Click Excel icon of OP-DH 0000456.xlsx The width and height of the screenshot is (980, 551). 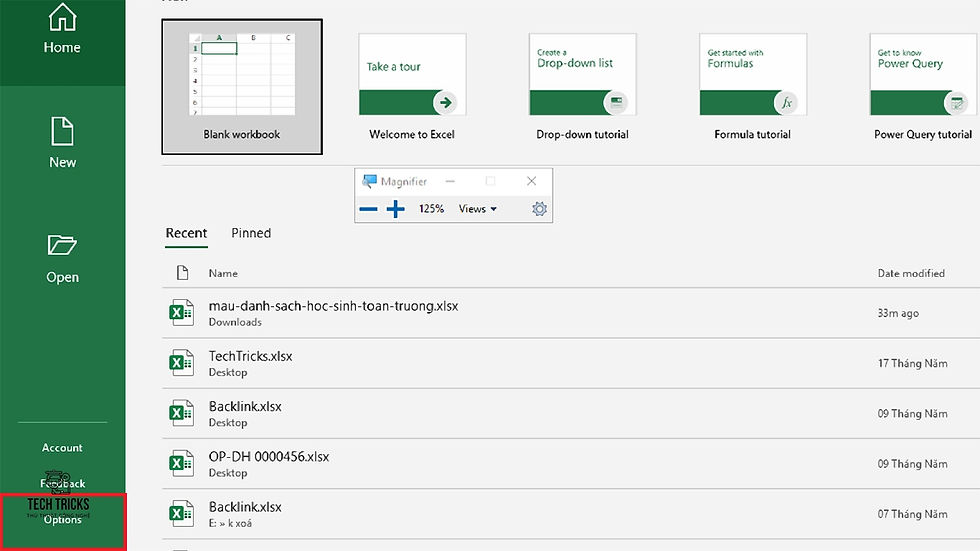(181, 464)
